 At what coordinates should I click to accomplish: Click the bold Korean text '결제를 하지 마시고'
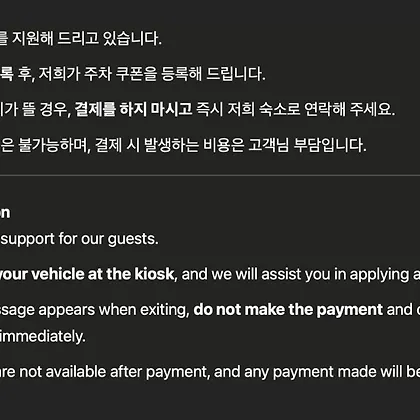coord(133,109)
